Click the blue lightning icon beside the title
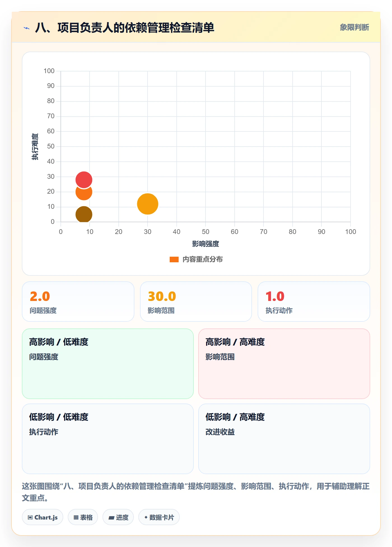Viewport: 392px width, 547px height. [x=27, y=28]
